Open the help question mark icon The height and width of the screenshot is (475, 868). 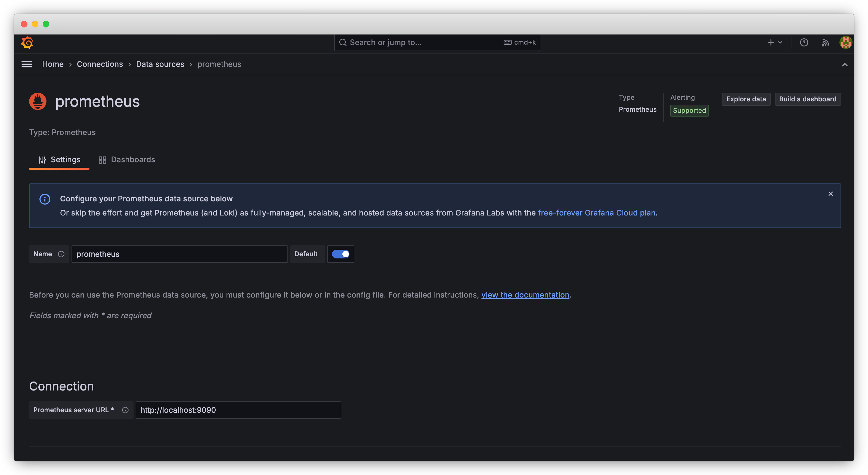click(804, 42)
